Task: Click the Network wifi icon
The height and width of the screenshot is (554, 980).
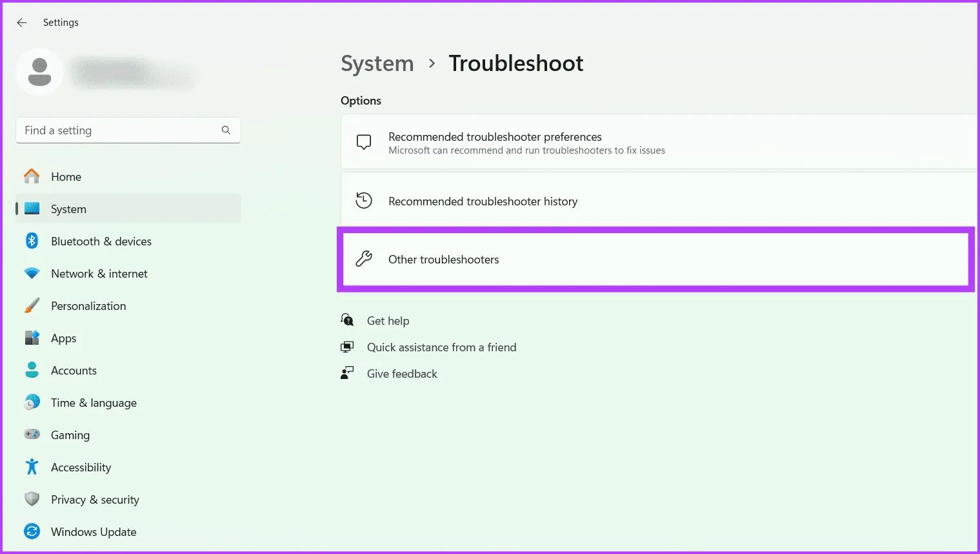Action: point(32,273)
